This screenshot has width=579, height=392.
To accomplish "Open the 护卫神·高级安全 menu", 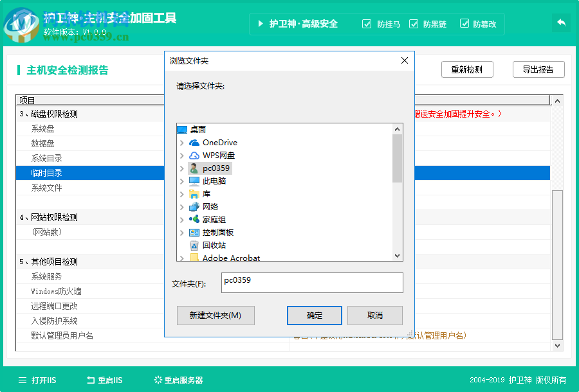I will 297,24.
